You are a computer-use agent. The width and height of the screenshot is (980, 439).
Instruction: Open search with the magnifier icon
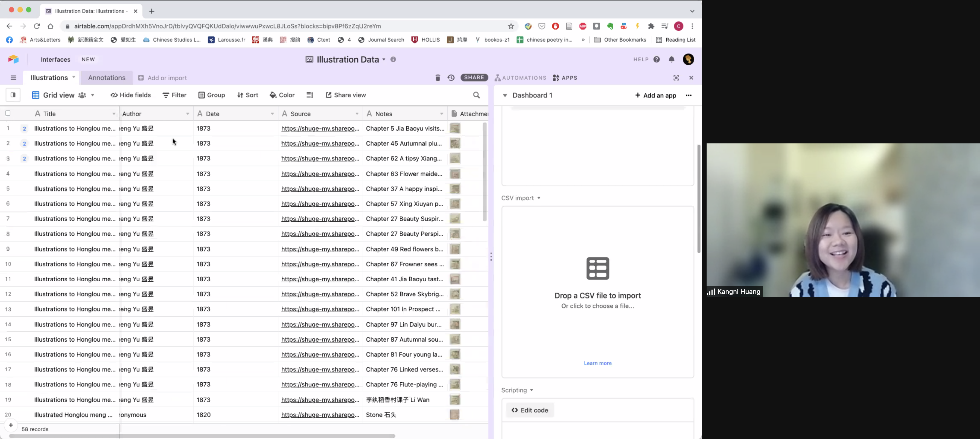(x=476, y=95)
